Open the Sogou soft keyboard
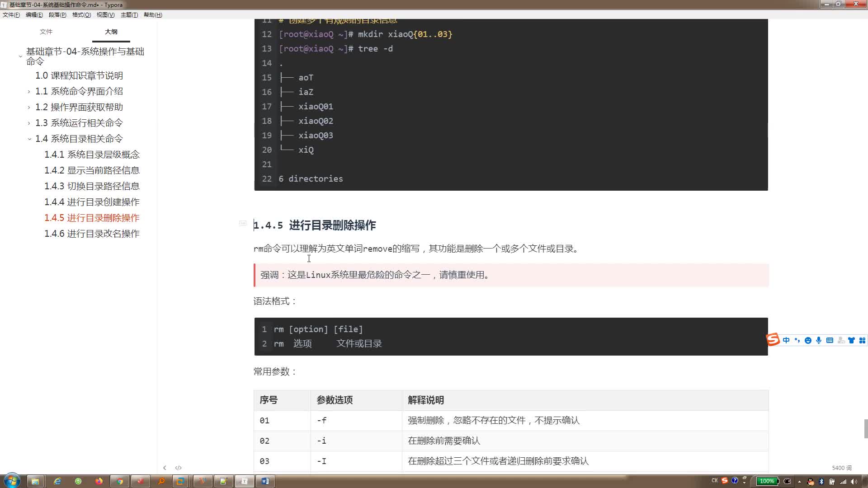Viewport: 868px width, 488px height. click(830, 340)
